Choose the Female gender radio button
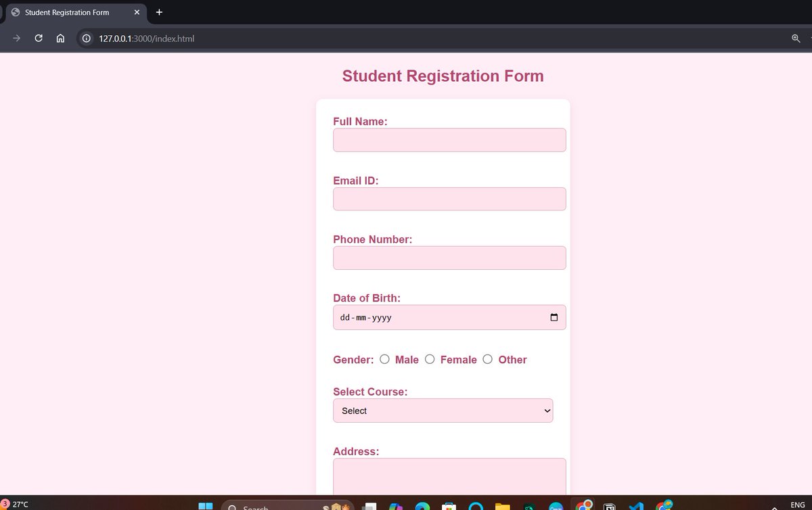Screen dimensions: 812x510 pyautogui.click(x=430, y=359)
